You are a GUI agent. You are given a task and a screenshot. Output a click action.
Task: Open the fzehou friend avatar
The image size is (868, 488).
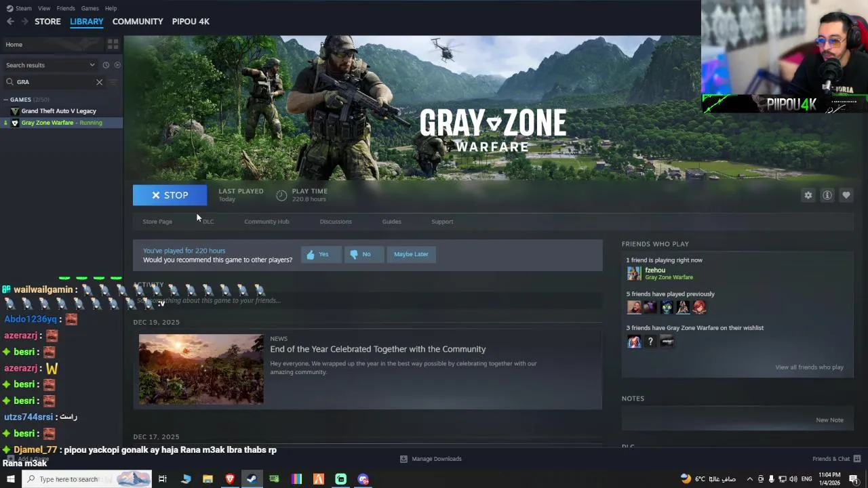click(634, 273)
